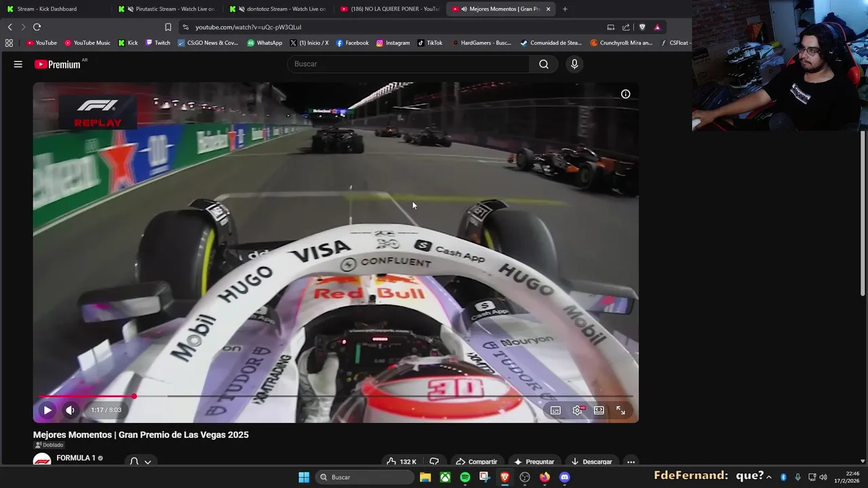This screenshot has height=488, width=868.
Task: Open File Explorer from taskbar
Action: pos(425,477)
